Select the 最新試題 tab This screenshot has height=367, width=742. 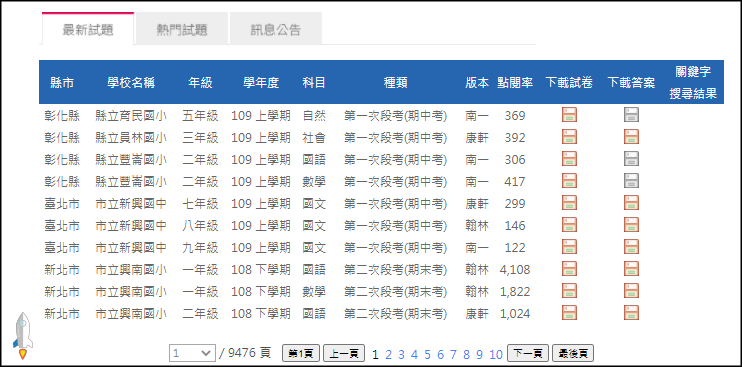tap(88, 29)
